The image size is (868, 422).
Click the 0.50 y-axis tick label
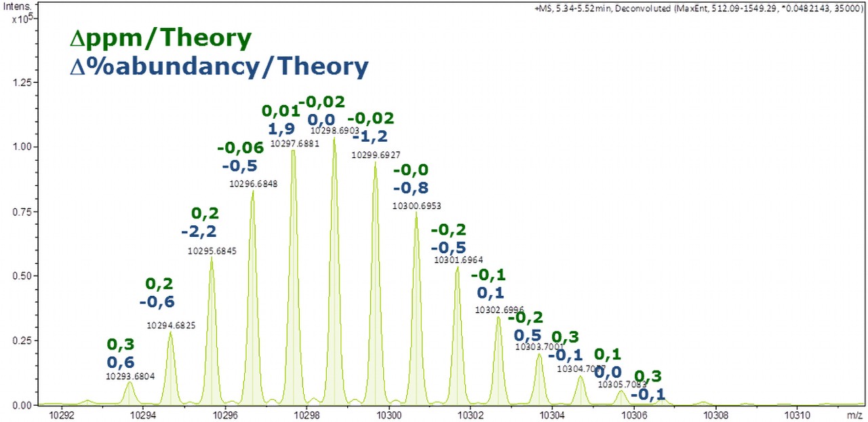coord(23,275)
